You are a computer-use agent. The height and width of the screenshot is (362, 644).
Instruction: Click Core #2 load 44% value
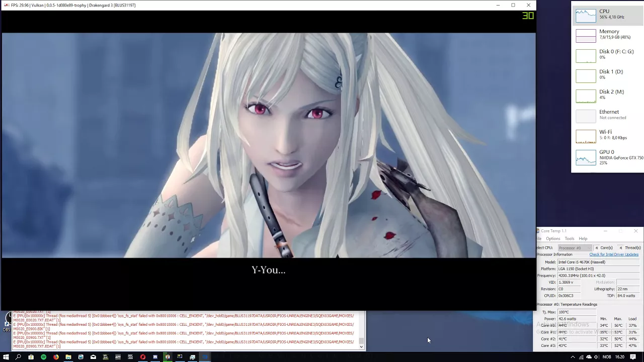tap(632, 339)
